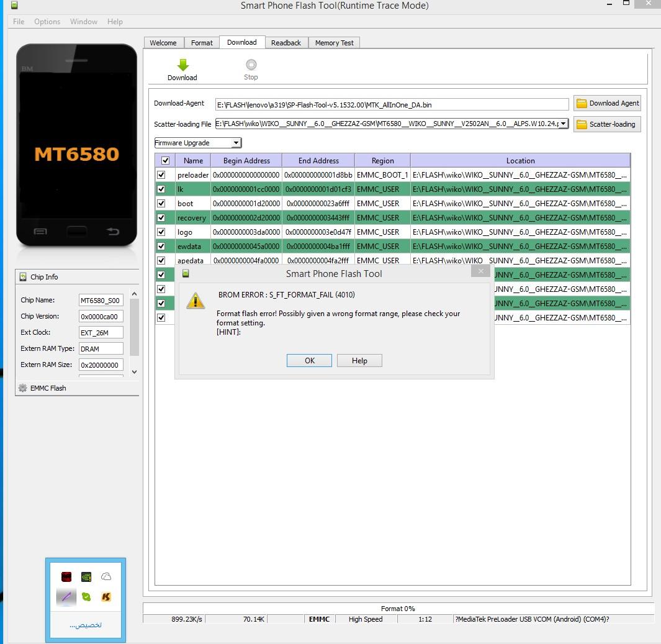
Task: Uncheck the lk partition checkbox
Action: 161,189
